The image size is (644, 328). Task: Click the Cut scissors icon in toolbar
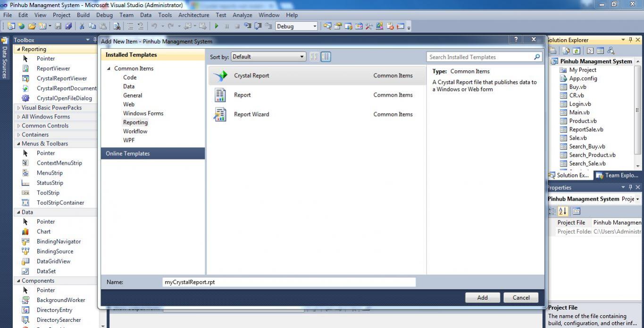tap(82, 26)
